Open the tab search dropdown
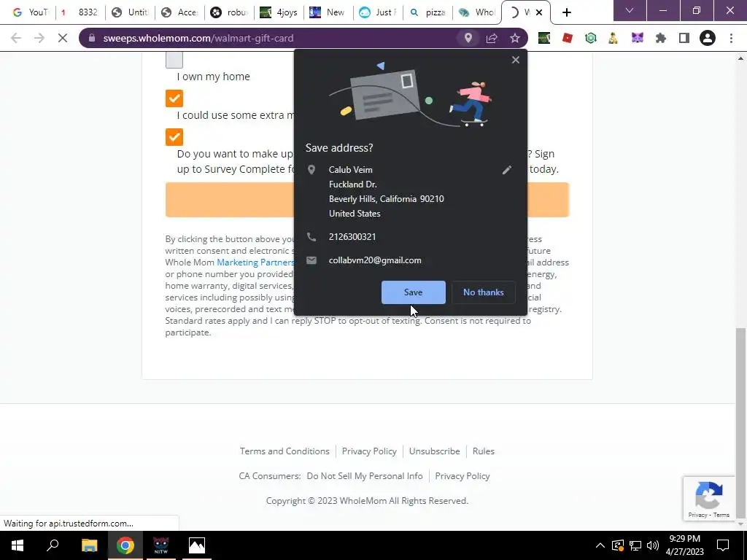The width and height of the screenshot is (747, 560). [630, 10]
